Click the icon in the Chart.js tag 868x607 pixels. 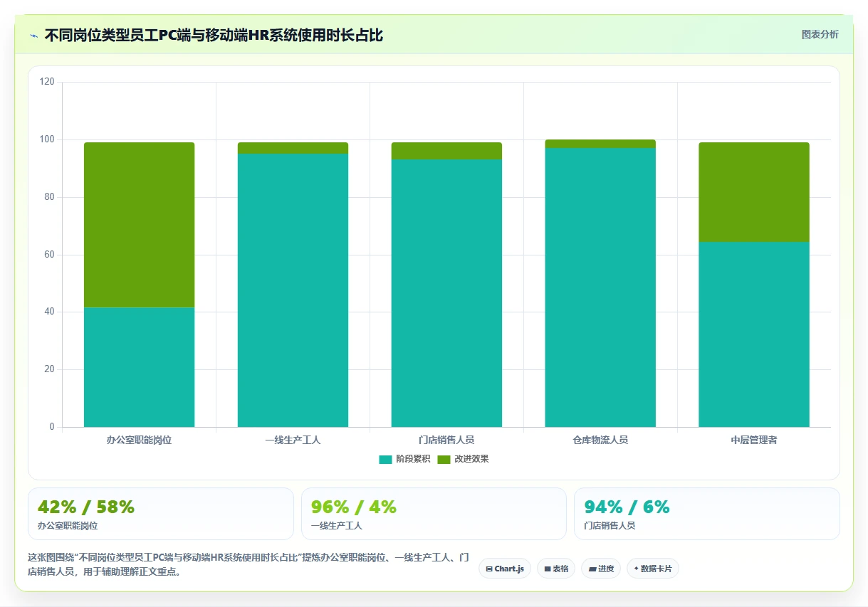pos(489,569)
